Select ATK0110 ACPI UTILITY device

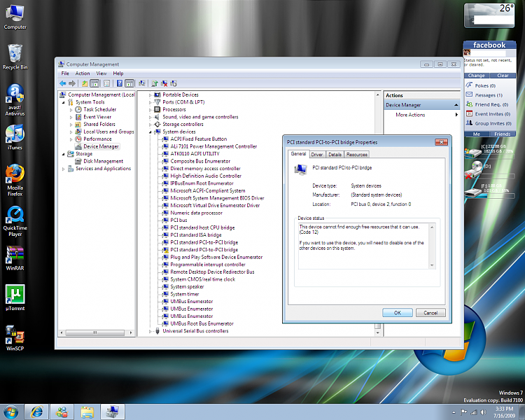coord(191,154)
